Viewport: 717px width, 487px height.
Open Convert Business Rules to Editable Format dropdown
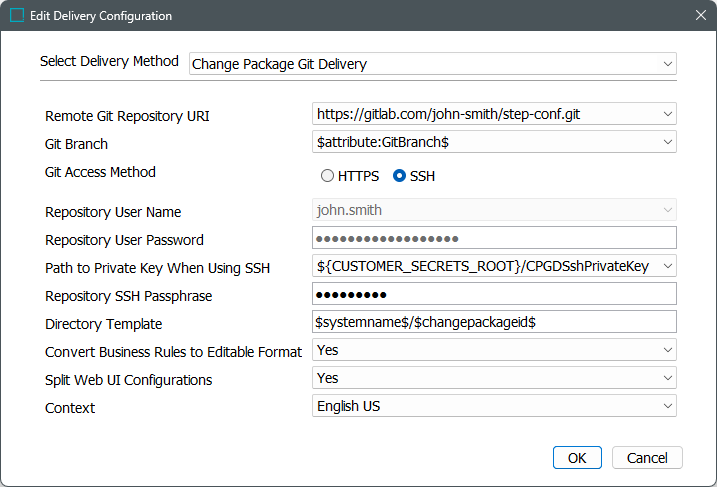(668, 350)
